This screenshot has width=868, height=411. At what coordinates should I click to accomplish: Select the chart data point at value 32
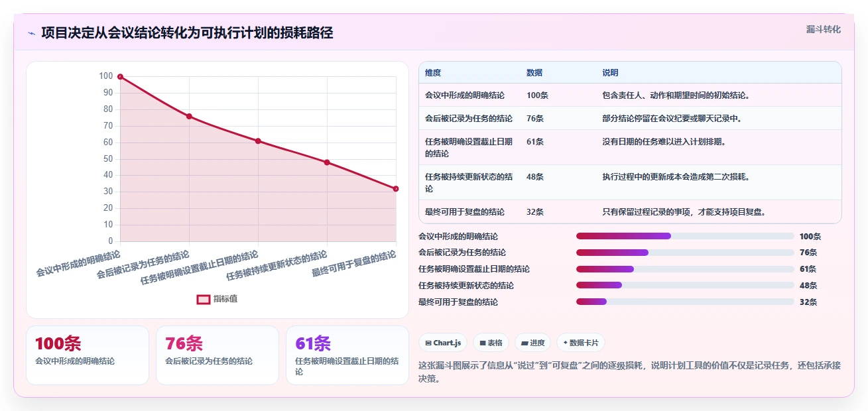point(396,189)
